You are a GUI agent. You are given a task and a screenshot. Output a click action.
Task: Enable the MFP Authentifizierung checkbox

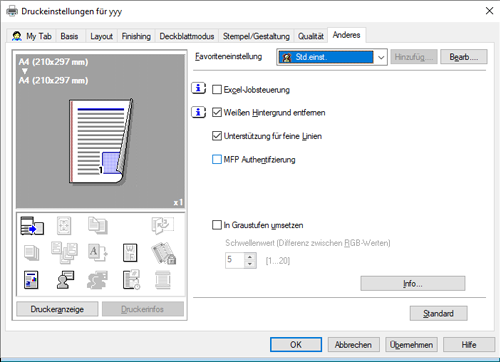(x=217, y=159)
